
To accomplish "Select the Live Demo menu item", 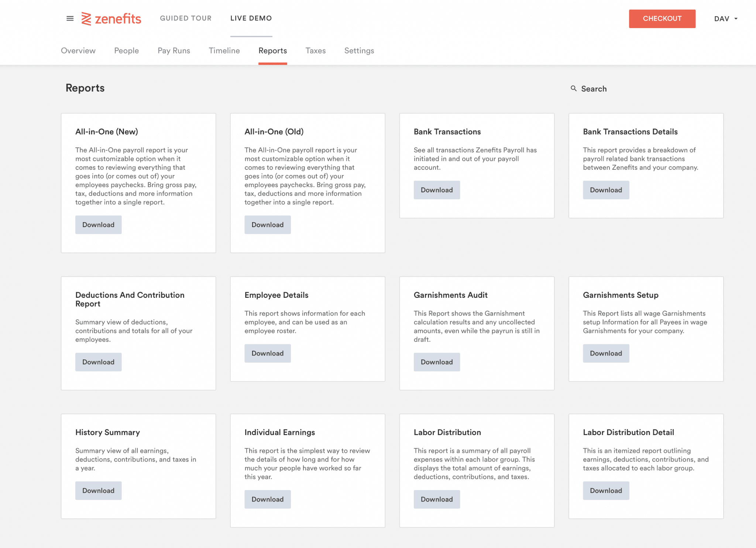I will click(251, 18).
